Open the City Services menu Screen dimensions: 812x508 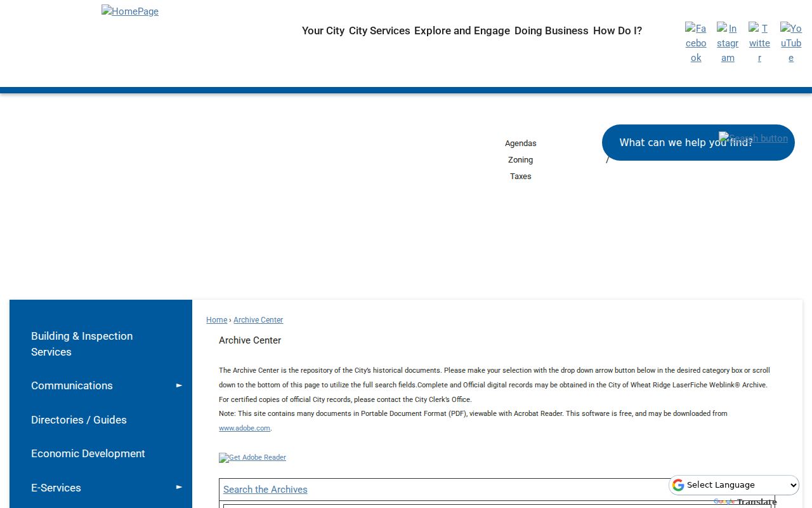click(379, 30)
